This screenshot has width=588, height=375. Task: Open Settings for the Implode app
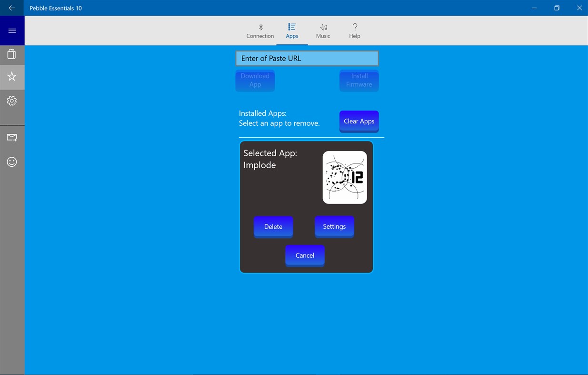point(334,226)
